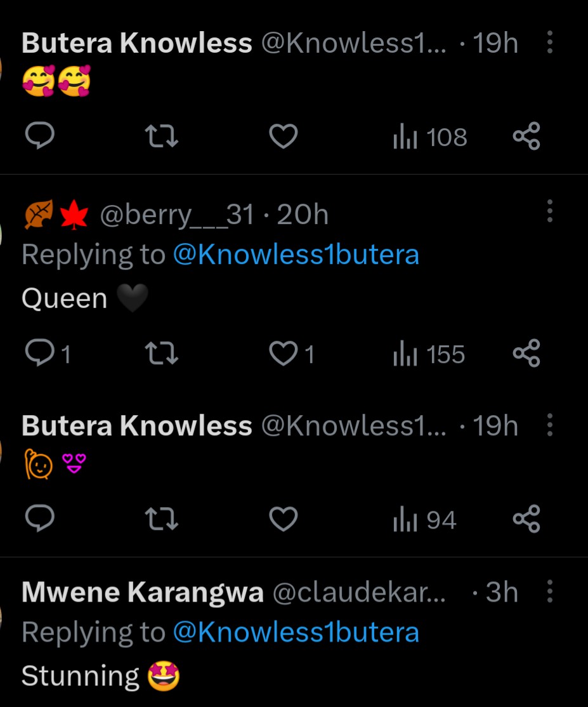Retweet Butera Knowless's heart-face emoji tweet

[161, 136]
